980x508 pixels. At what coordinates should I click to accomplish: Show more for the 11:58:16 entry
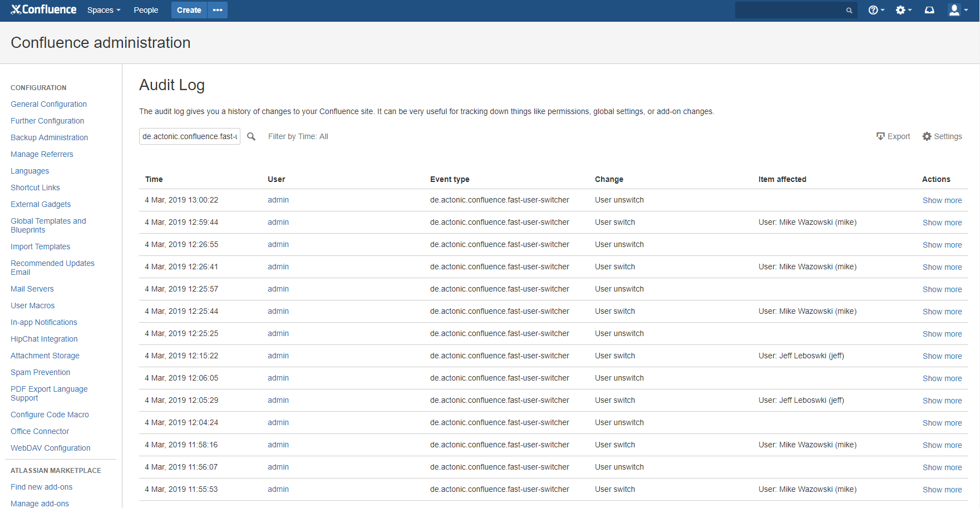(942, 445)
